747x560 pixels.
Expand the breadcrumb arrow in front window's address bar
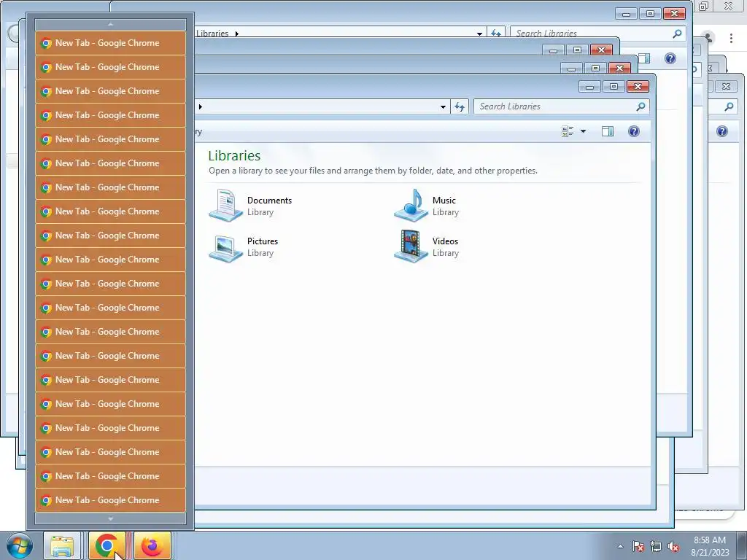[x=201, y=106]
